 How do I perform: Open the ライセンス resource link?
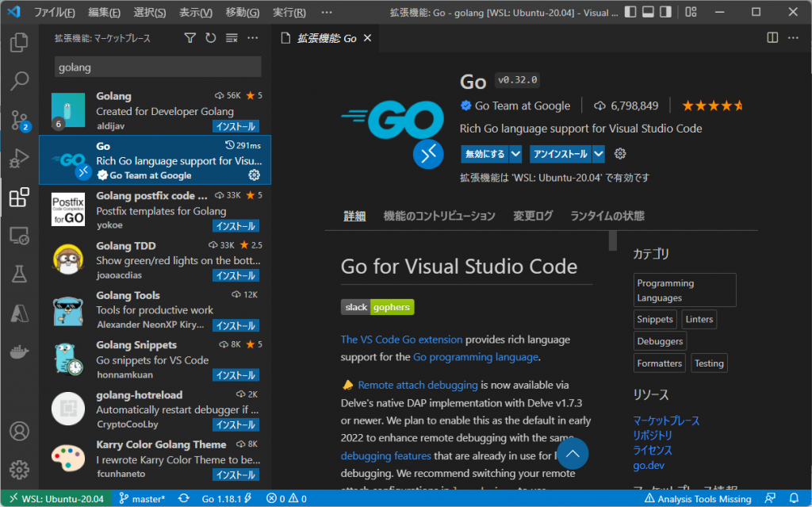point(653,450)
